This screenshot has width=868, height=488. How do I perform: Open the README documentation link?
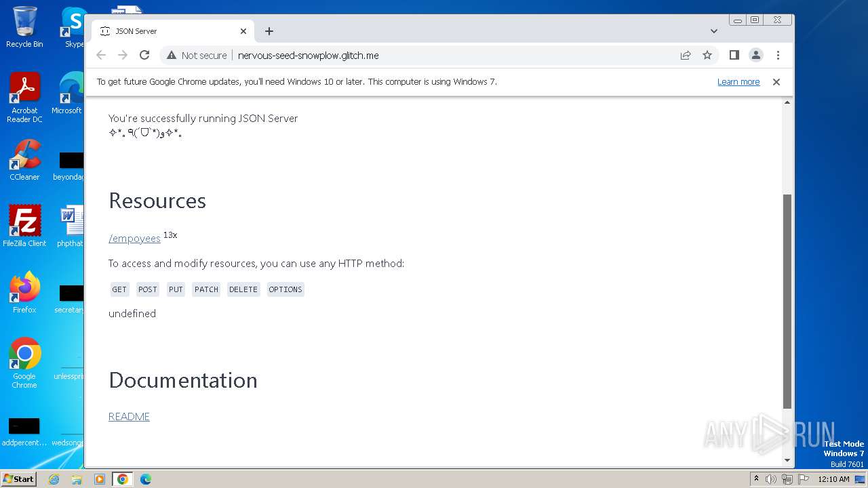click(129, 416)
